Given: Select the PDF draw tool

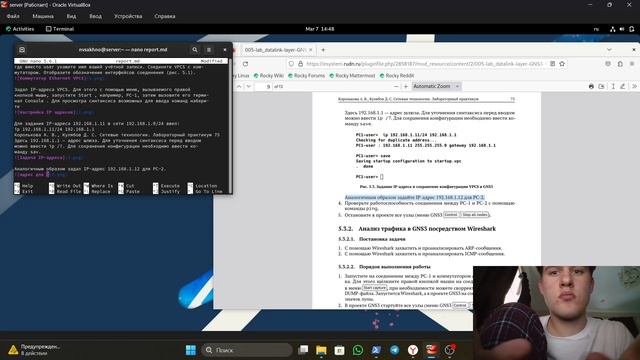Looking at the screenshot, I should tap(622, 86).
